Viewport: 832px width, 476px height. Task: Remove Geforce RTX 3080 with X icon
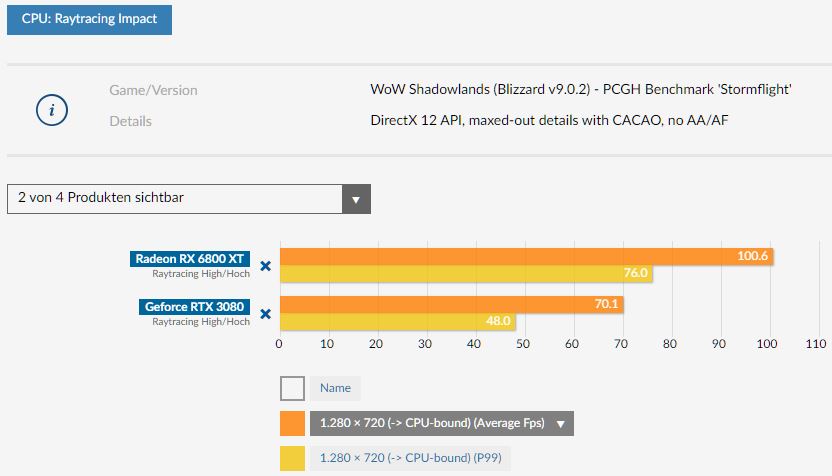266,314
